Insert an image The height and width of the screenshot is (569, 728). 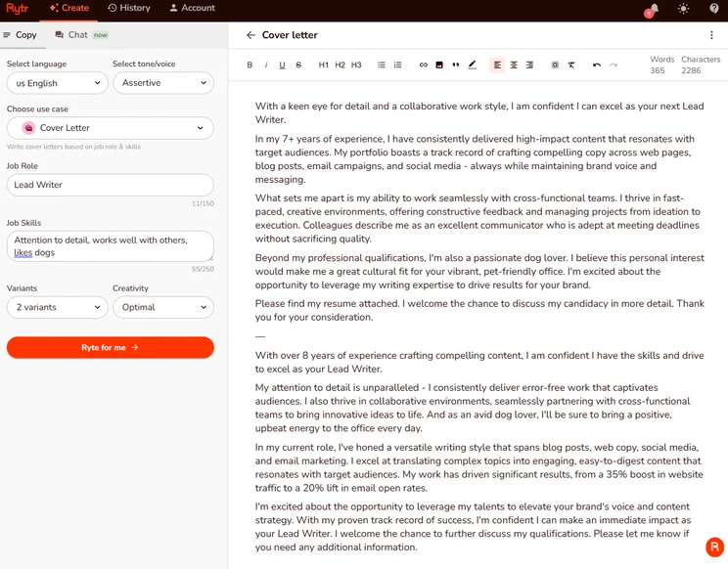(x=439, y=65)
